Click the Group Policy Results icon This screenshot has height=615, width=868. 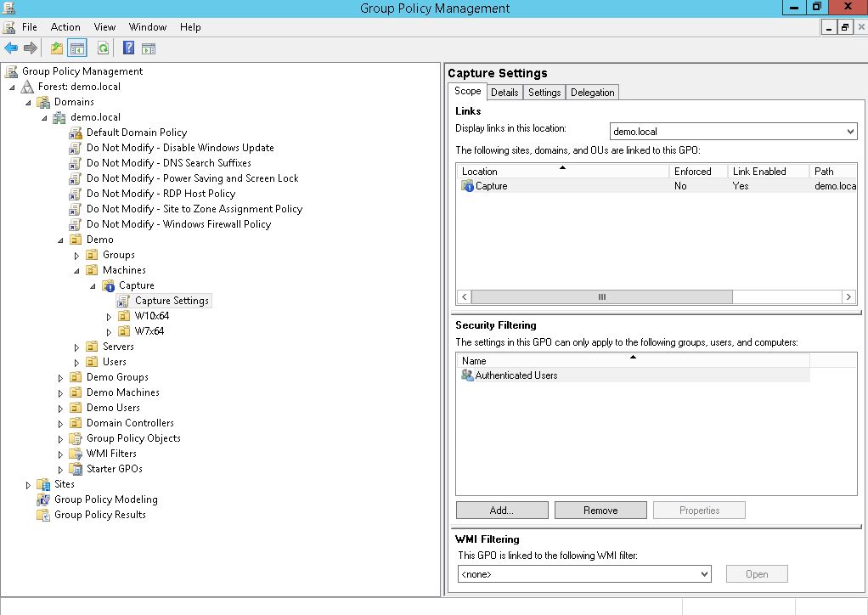(43, 515)
